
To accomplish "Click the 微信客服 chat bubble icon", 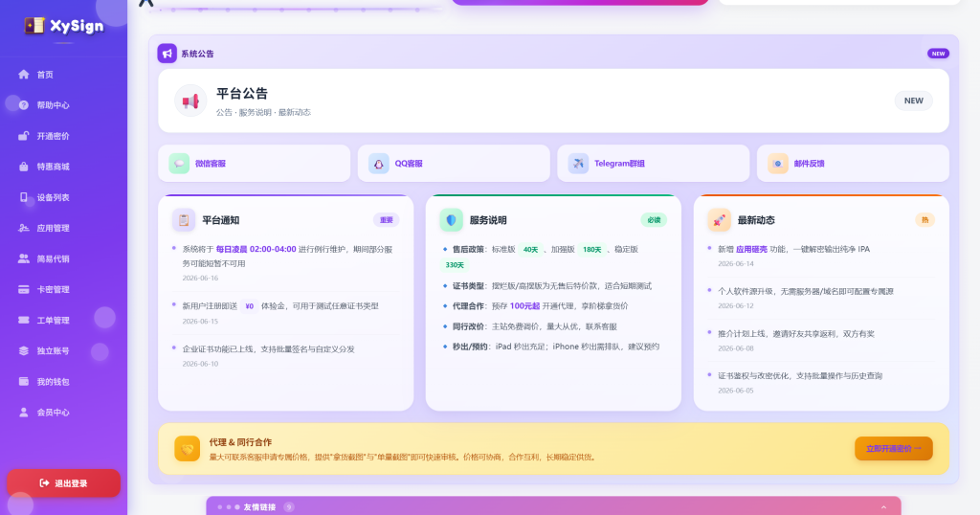I will click(179, 163).
